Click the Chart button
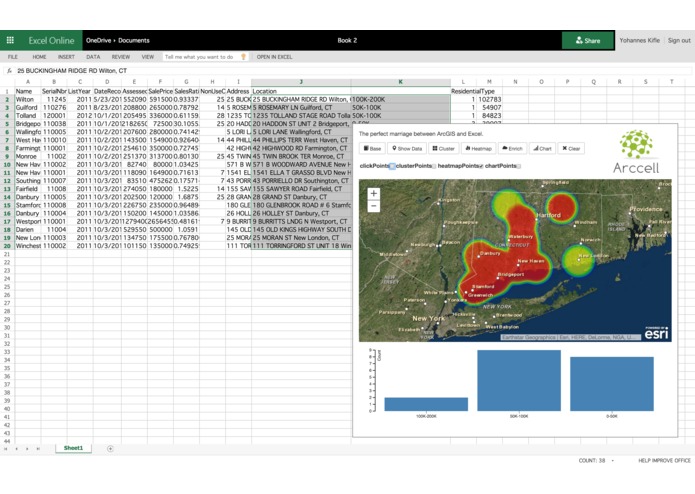Screen dimensions: 695x494 (542, 148)
